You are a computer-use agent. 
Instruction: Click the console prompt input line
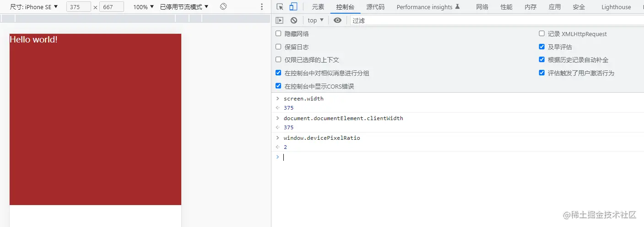pos(458,157)
